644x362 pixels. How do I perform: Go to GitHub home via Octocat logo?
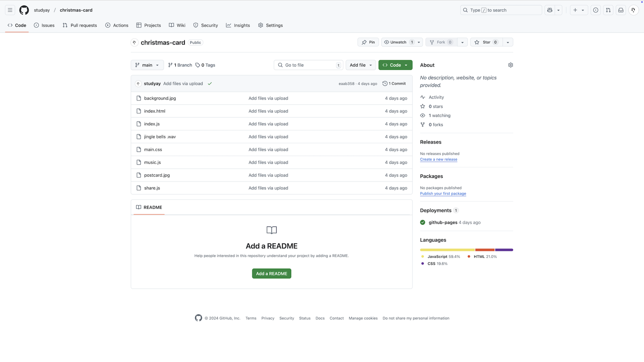24,10
